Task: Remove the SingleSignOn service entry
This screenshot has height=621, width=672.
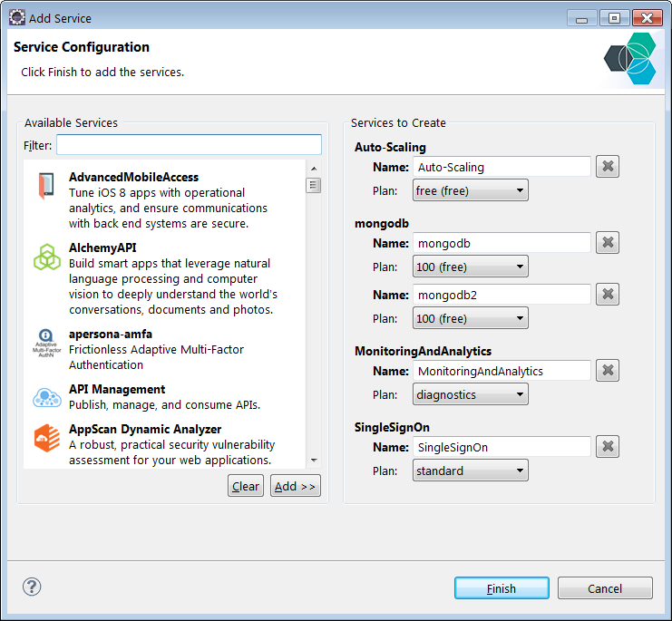Action: coord(608,446)
